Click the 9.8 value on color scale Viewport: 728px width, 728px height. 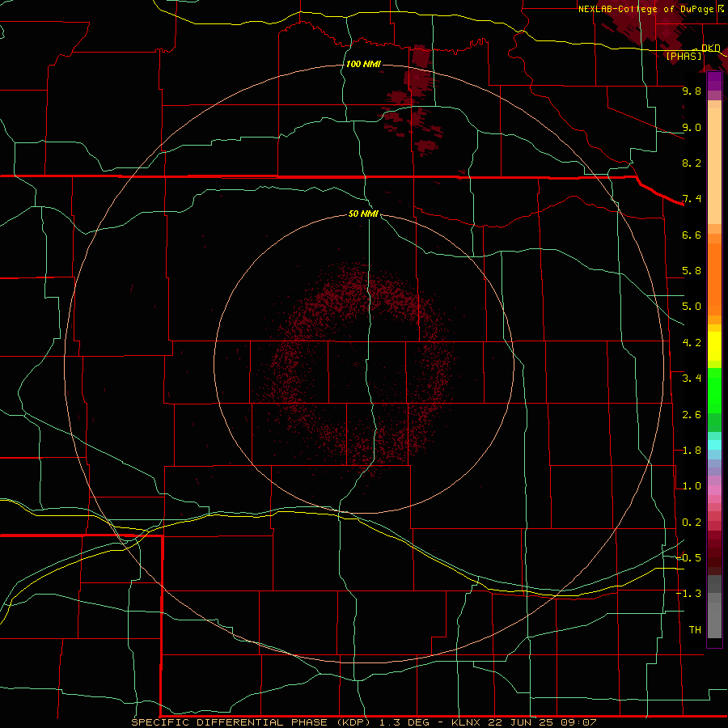pyautogui.click(x=692, y=91)
